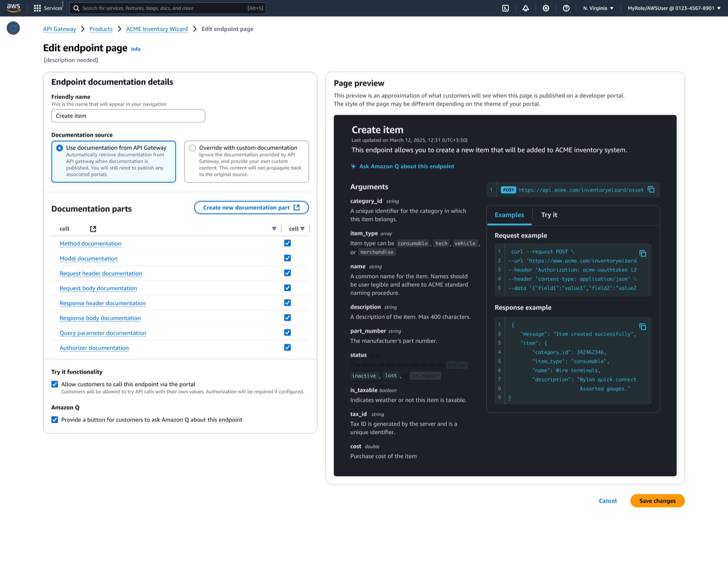Viewport: 728px width, 583px height.
Task: Open Response body documentation link
Action: click(x=100, y=318)
